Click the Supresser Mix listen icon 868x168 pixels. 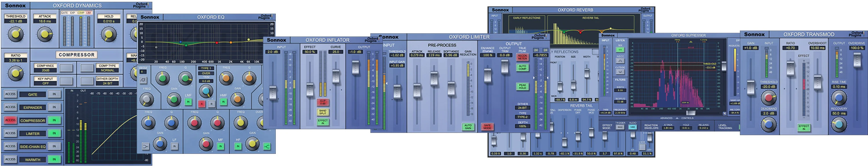click(620, 49)
